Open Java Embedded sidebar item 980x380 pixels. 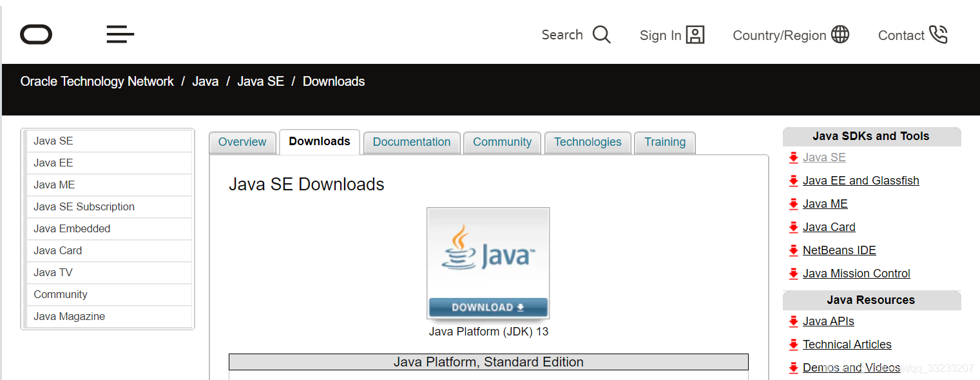pyautogui.click(x=108, y=228)
